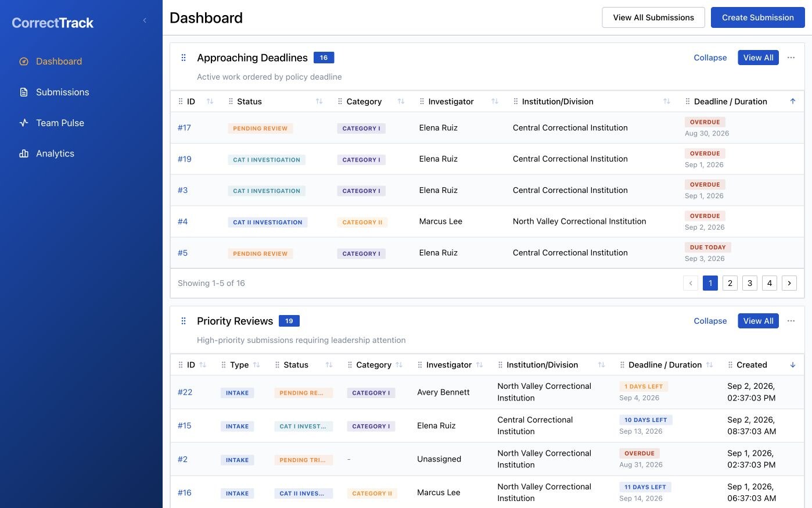Collapse the Approaching Deadlines panel

coord(710,58)
